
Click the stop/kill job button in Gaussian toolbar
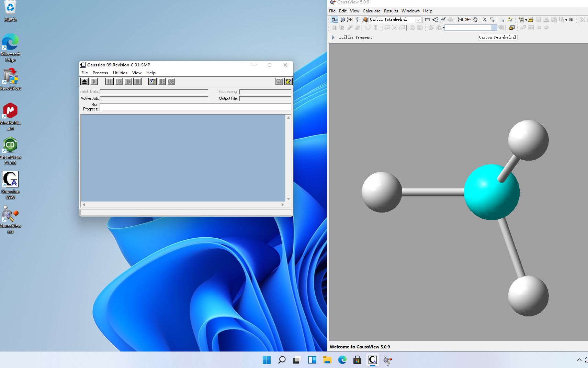[x=137, y=82]
